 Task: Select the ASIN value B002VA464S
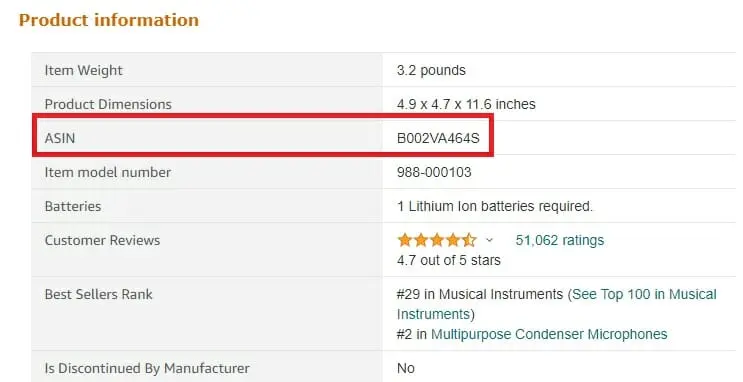click(x=438, y=138)
